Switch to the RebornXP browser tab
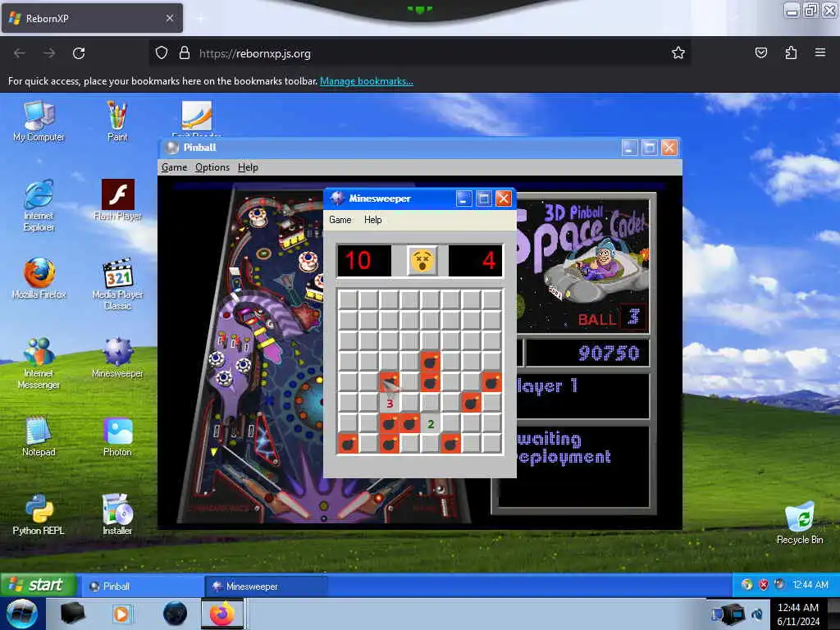Image resolution: width=840 pixels, height=630 pixels. [x=92, y=18]
